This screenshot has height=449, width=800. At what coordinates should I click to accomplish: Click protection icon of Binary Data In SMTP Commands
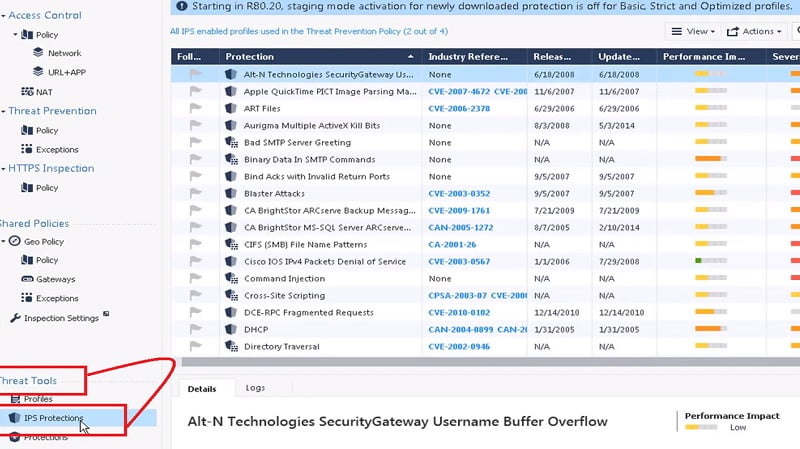pos(232,159)
